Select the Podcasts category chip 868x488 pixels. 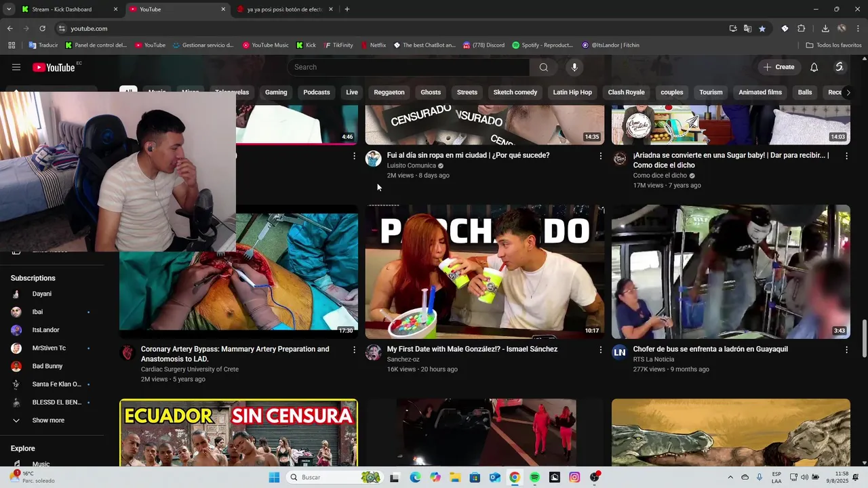click(317, 92)
